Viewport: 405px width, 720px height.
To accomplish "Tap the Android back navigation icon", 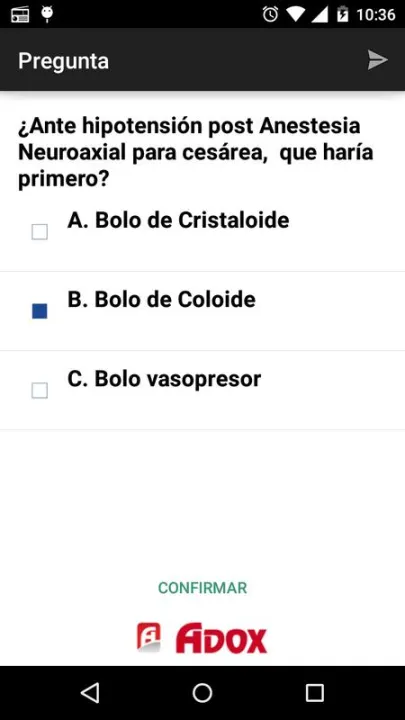I will 90,692.
